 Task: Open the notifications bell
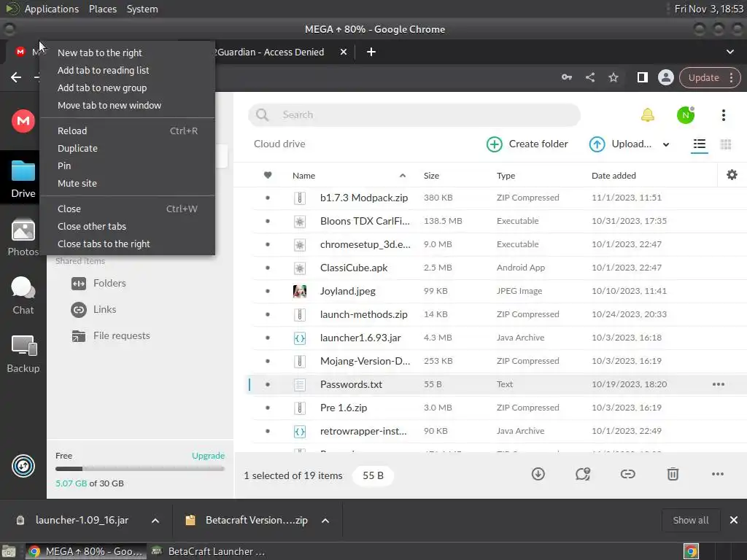pos(648,114)
